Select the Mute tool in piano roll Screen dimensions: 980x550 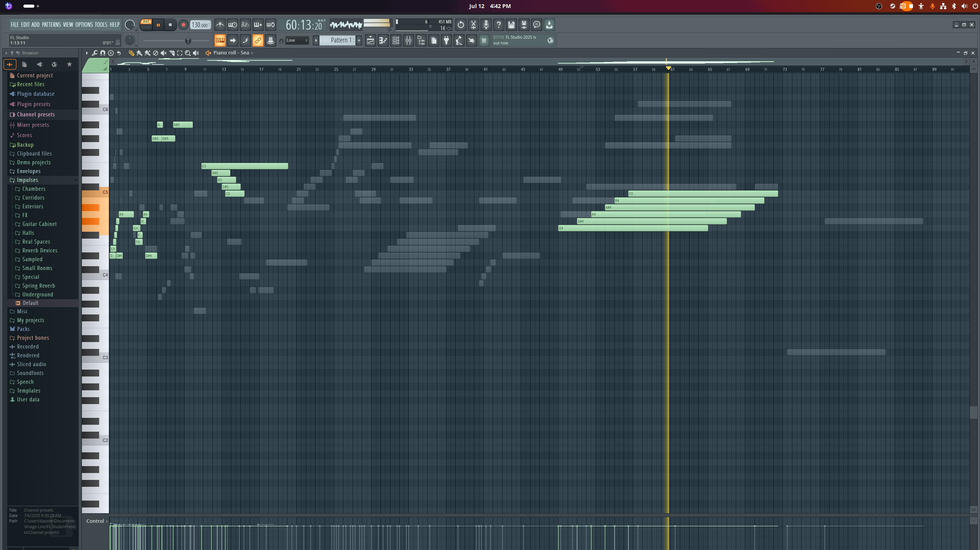click(x=163, y=53)
